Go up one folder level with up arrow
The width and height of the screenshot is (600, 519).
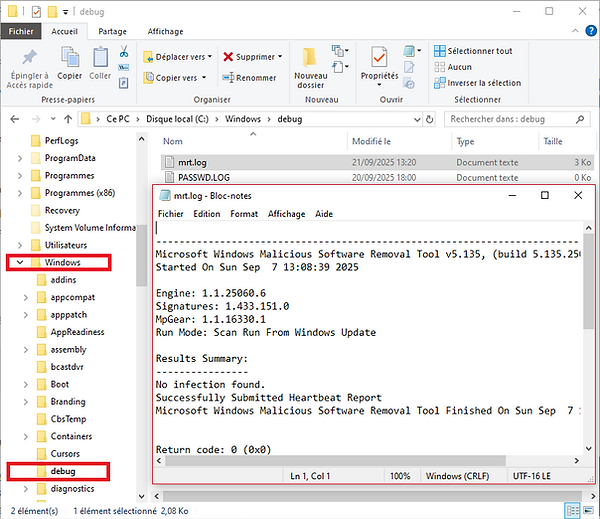pyautogui.click(x=68, y=119)
